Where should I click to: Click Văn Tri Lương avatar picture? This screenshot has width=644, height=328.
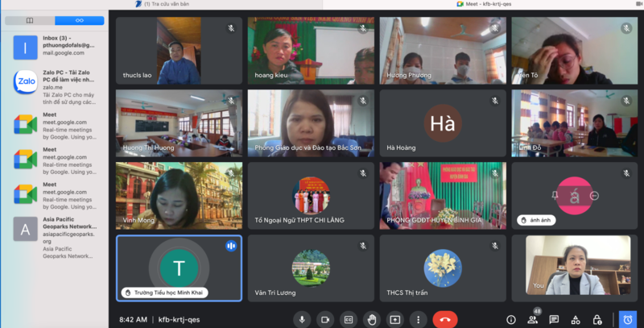click(311, 268)
